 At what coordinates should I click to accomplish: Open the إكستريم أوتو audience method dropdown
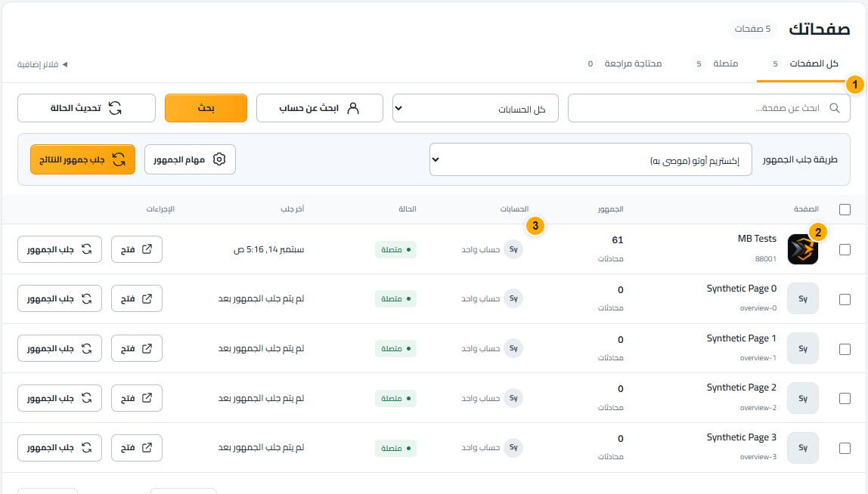(x=591, y=159)
